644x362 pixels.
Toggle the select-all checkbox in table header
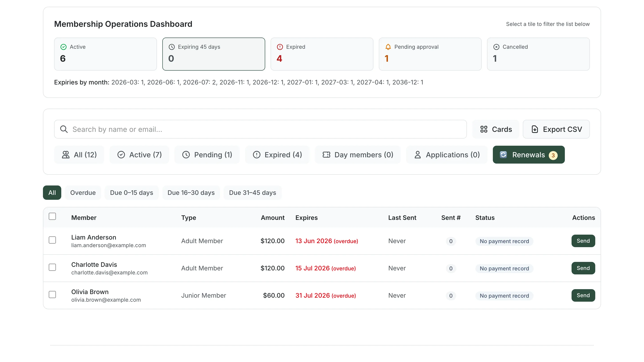pyautogui.click(x=52, y=216)
